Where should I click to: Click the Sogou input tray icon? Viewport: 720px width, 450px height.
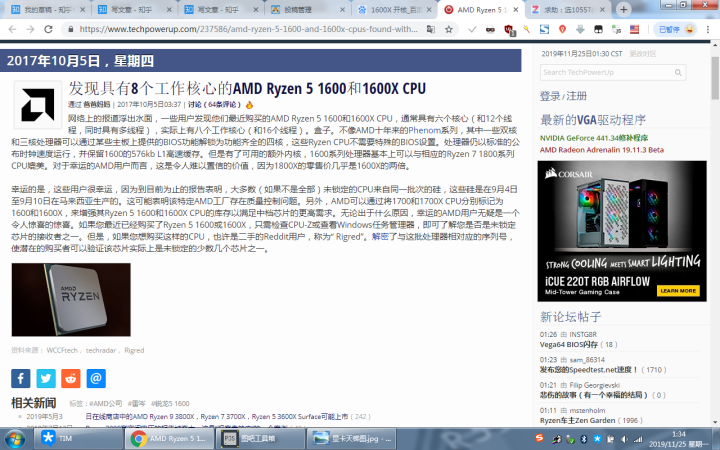(x=540, y=437)
